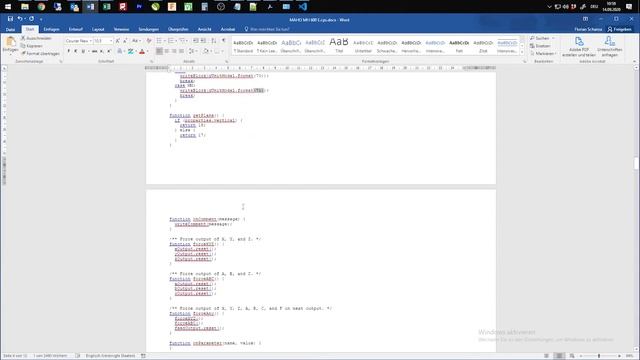Justify the text alignment
The image size is (640, 360).
pos(181,51)
